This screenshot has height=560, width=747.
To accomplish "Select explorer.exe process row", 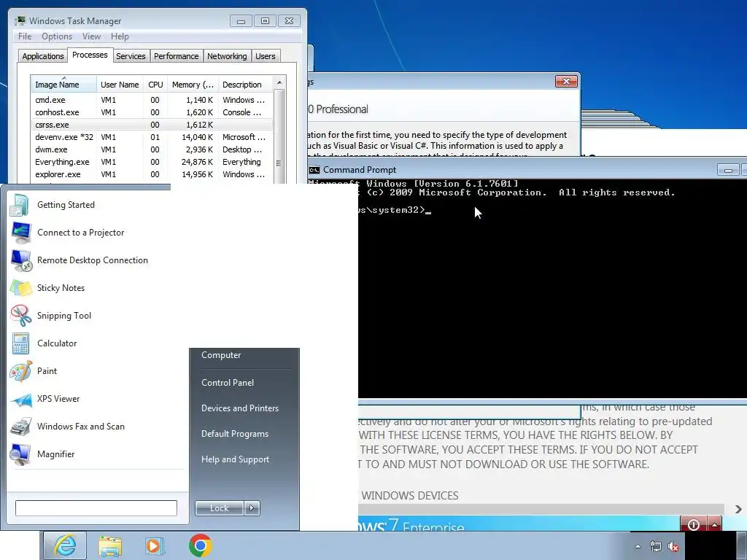I will [152, 174].
